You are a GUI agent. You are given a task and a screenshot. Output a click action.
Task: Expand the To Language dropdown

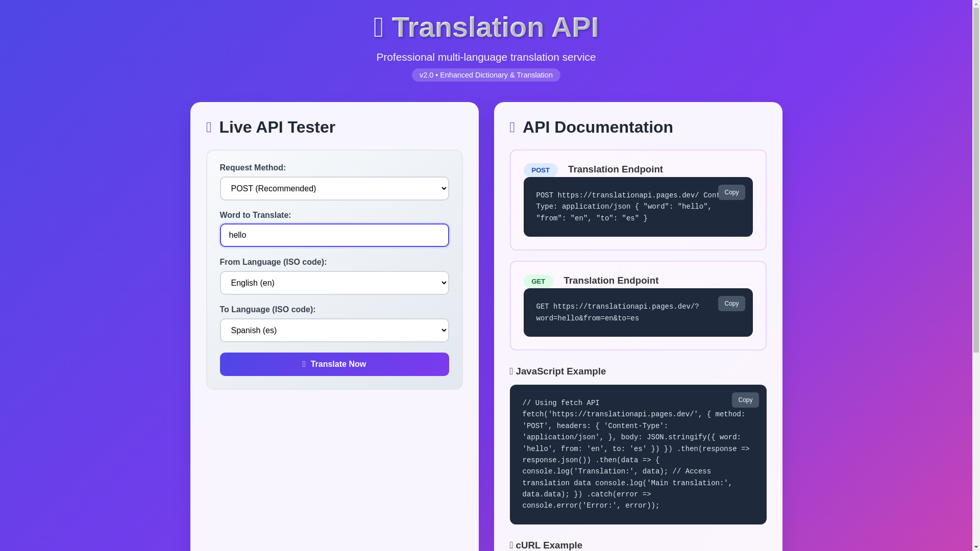pos(334,330)
